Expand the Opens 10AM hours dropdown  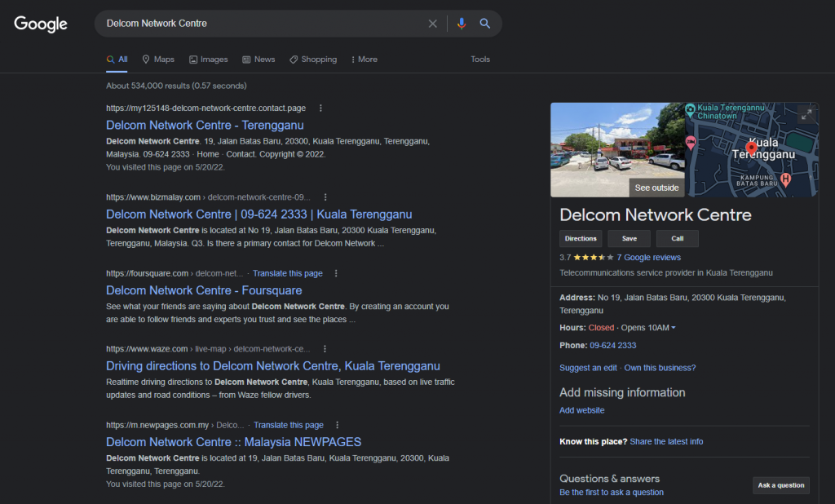[674, 328]
